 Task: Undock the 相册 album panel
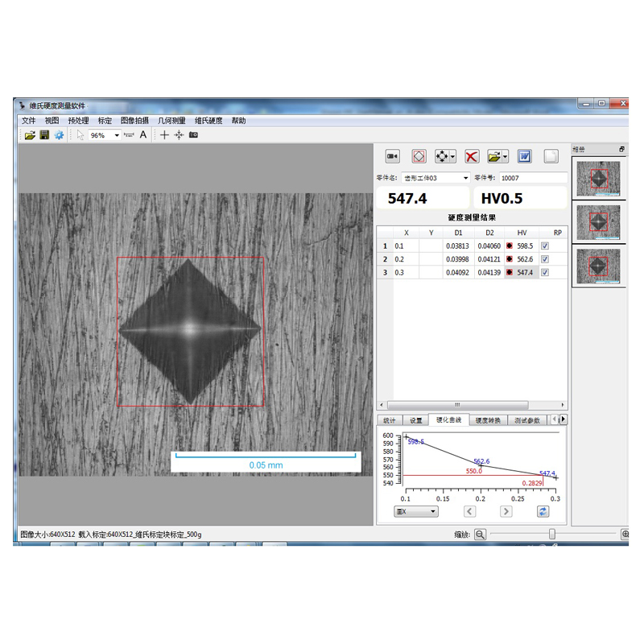(x=621, y=149)
